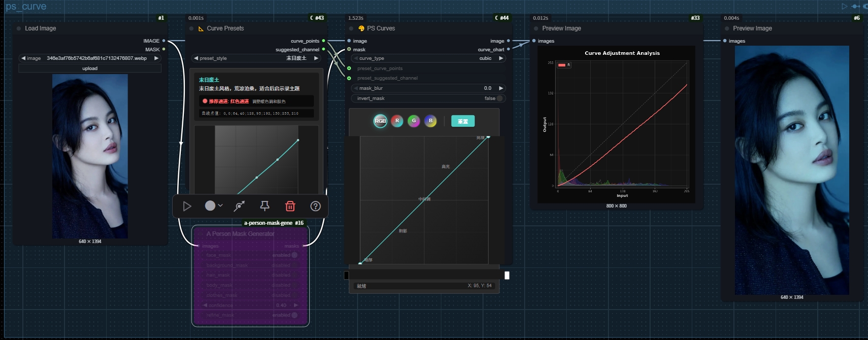Screen dimensions: 868x340
Task: Click the #44 node badge on PS Curves
Action: [502, 18]
